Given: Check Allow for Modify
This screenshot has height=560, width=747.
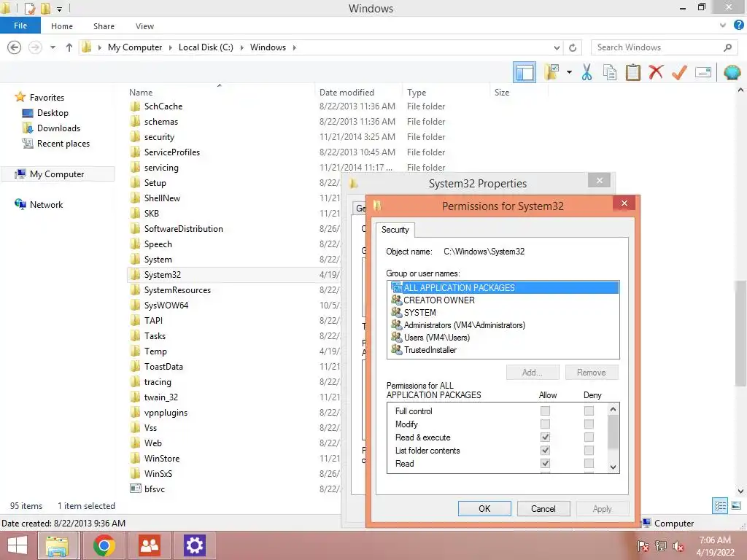Looking at the screenshot, I should [545, 424].
